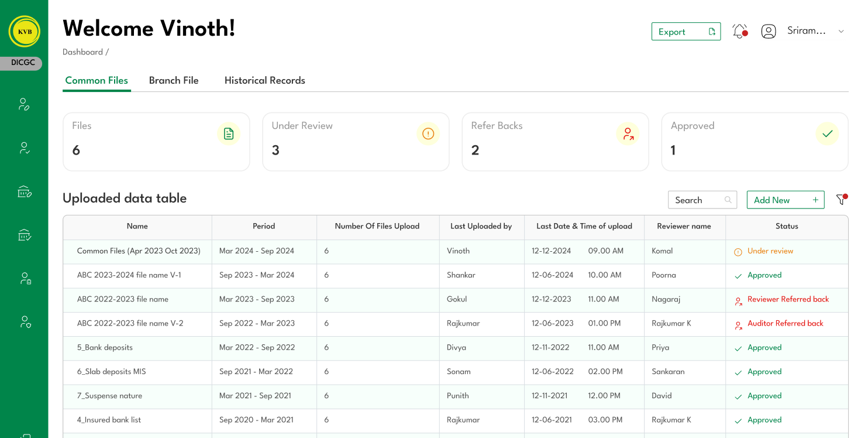
Task: Open the user-with-checkmark sidebar icon
Action: [24, 148]
